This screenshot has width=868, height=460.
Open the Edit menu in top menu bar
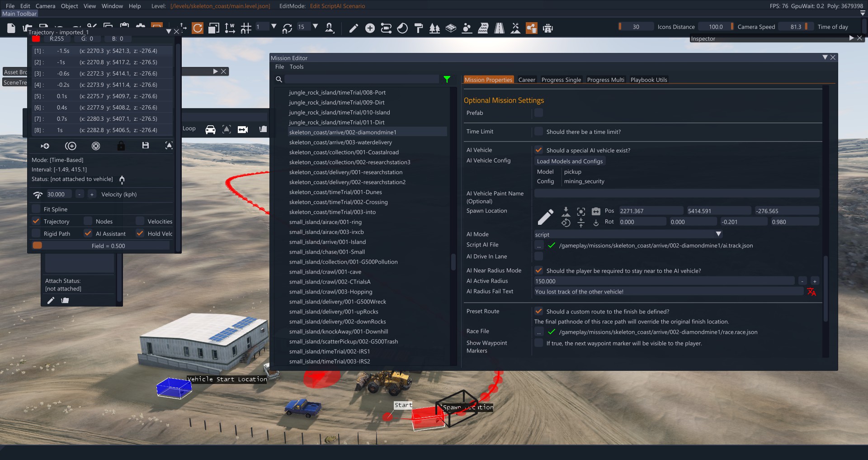point(25,6)
